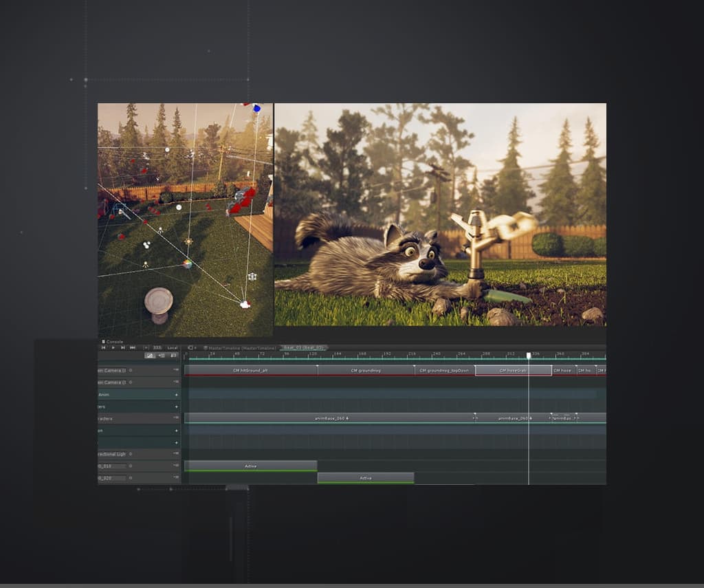Open options menu of Directional Light track
Viewport: 704px width, 588px height.
(x=177, y=454)
